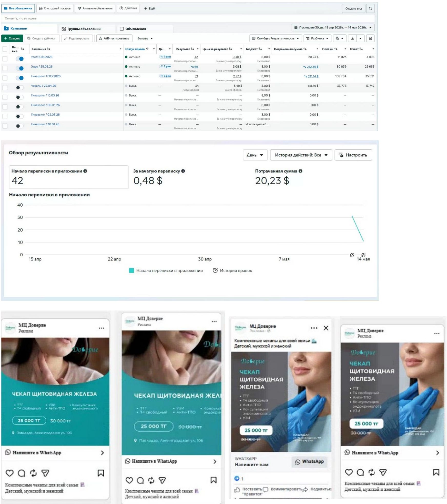The image size is (447, 504).
Task: Click the panel icon at far right of toolbar
Action: click(x=370, y=38)
